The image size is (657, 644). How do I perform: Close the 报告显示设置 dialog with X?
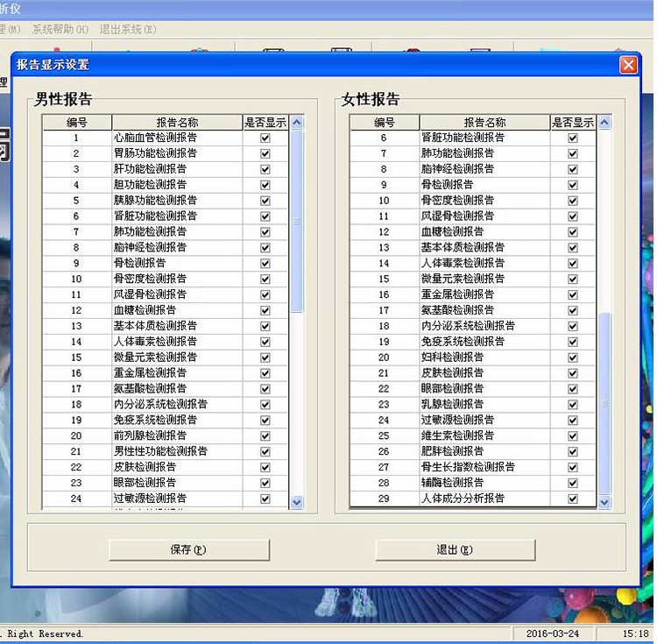(627, 66)
